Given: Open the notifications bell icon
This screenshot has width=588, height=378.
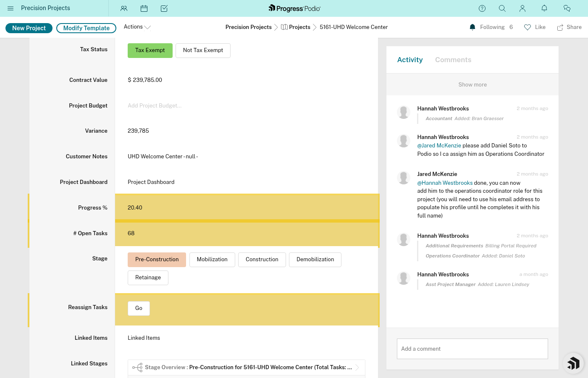Looking at the screenshot, I should pos(544,8).
